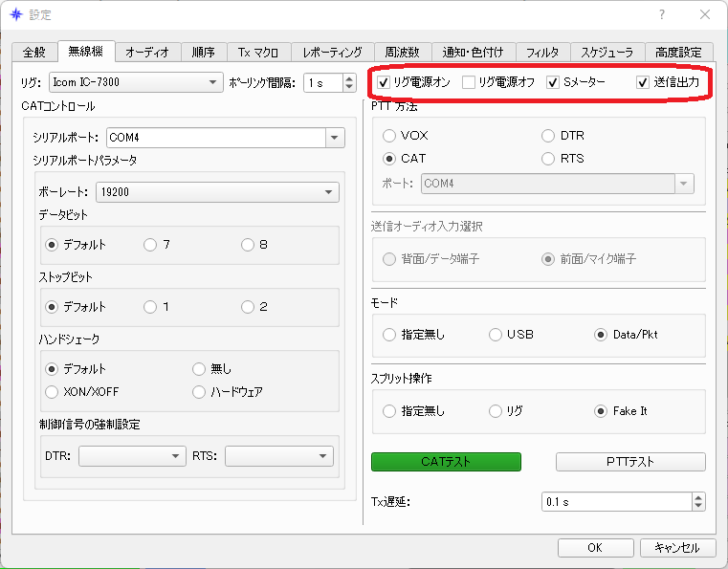Image resolution: width=728 pixels, height=569 pixels.
Task: Select 前面/マイク端子 audio input
Action: click(x=548, y=259)
